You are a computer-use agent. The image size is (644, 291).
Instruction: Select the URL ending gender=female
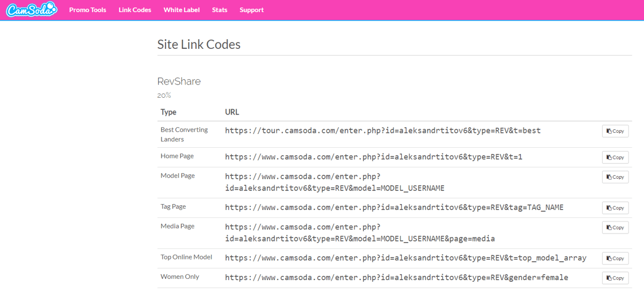tap(396, 277)
